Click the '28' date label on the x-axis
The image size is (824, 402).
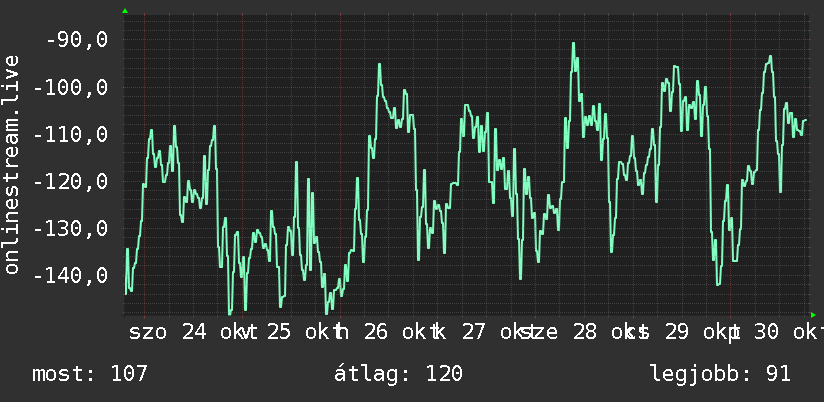[x=584, y=333]
